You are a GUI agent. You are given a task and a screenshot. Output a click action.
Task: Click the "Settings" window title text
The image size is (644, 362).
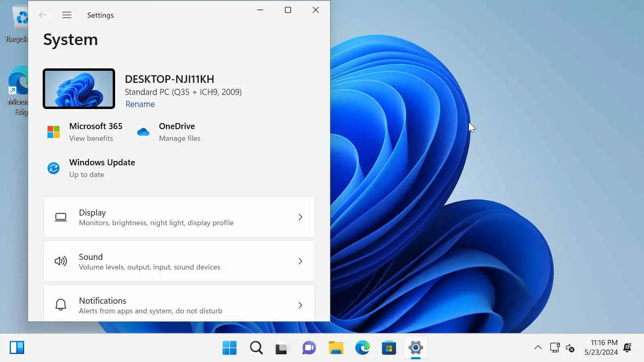pos(101,15)
